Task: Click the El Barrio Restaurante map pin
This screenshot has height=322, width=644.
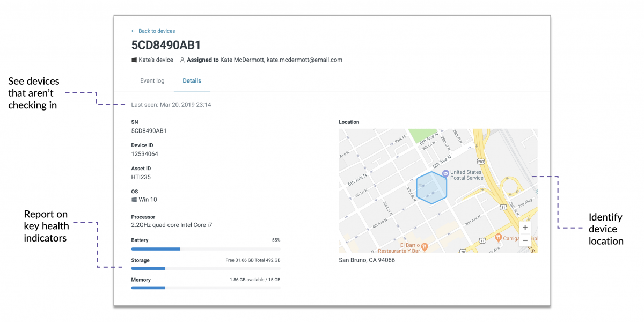Action: 424,247
